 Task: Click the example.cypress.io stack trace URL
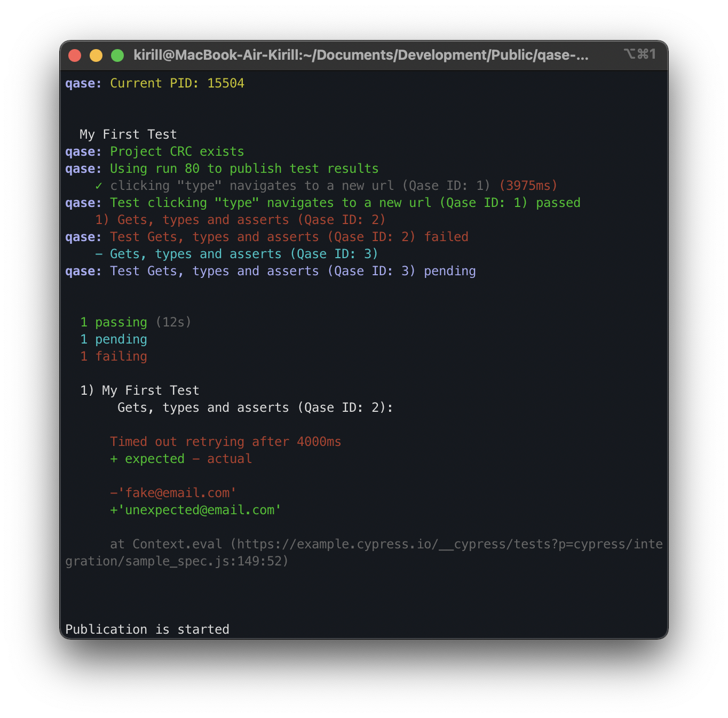pos(449,544)
